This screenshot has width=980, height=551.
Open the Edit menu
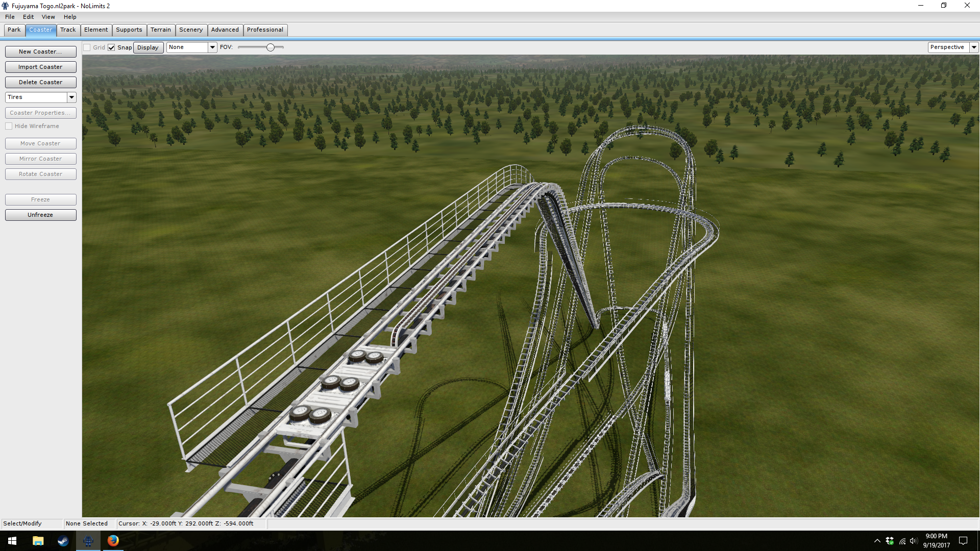pyautogui.click(x=28, y=17)
